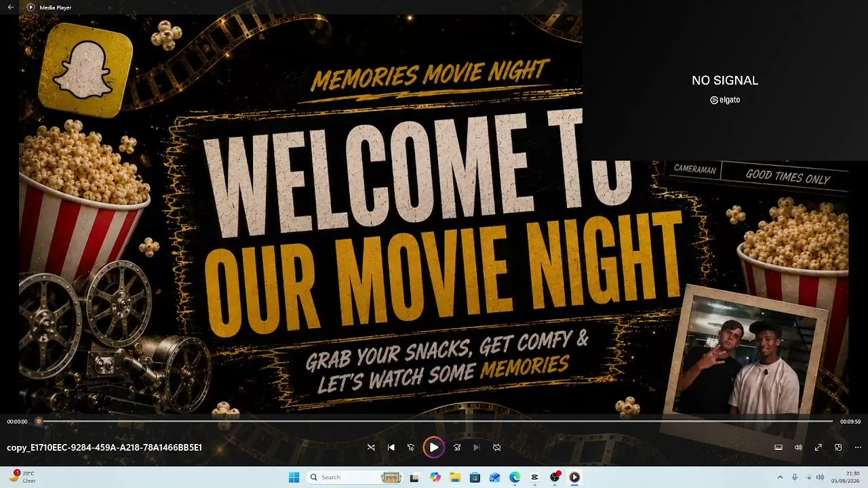Image resolution: width=868 pixels, height=488 pixels.
Task: Click the seek bar handle at the start
Action: click(x=39, y=422)
